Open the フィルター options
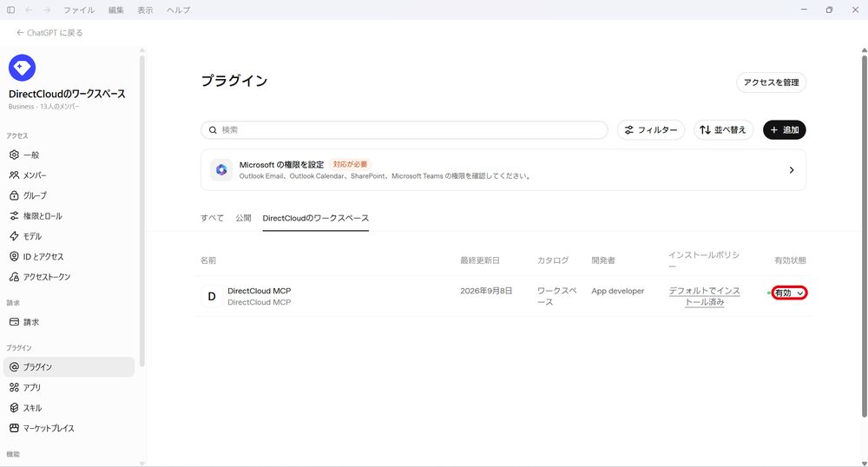 coord(651,130)
